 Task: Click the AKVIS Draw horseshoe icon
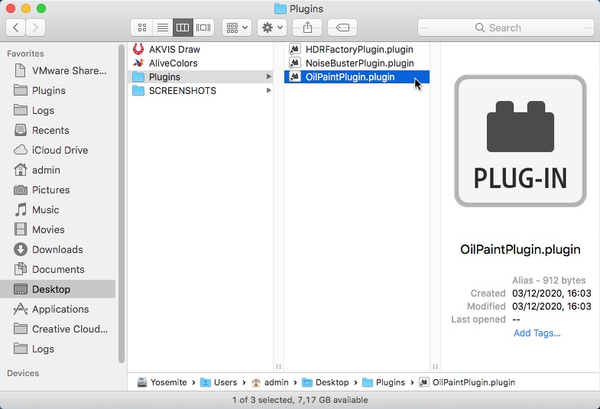tap(138, 49)
